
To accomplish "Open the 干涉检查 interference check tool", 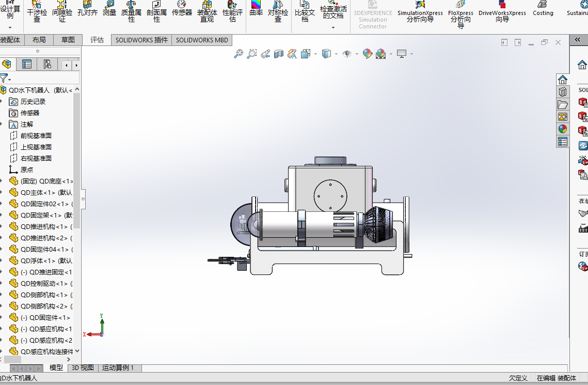I will [x=37, y=11].
